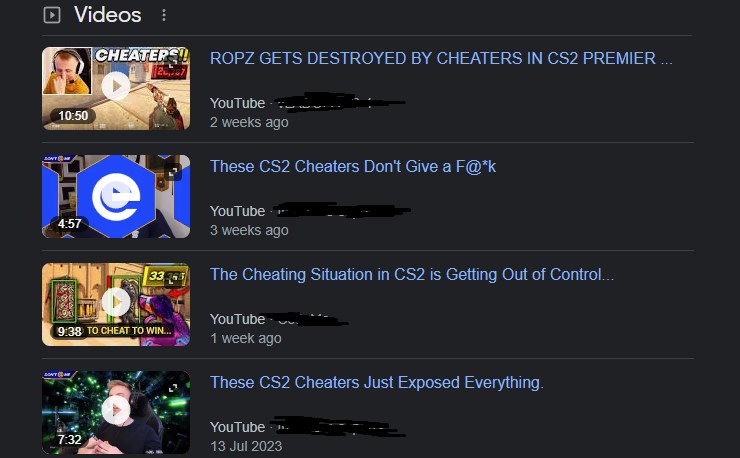This screenshot has width=740, height=458.
Task: Open 'These CS2 Cheaters Don't Give a F@*k'
Action: 353,167
